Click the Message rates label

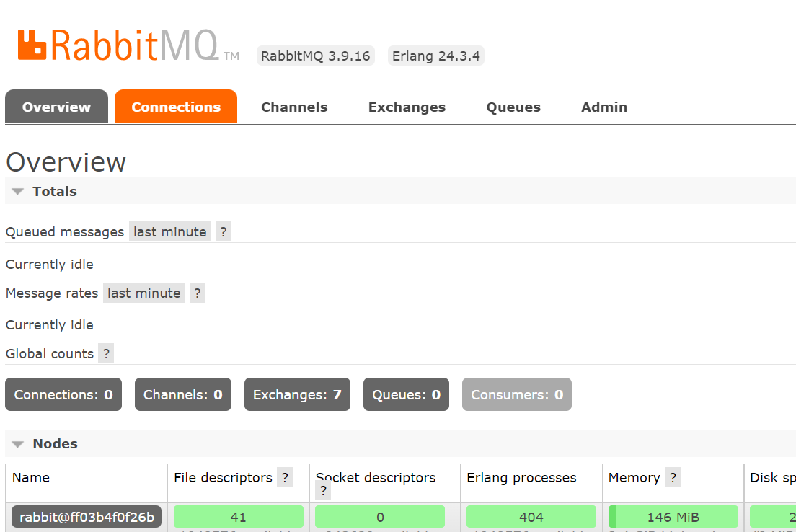(x=52, y=293)
